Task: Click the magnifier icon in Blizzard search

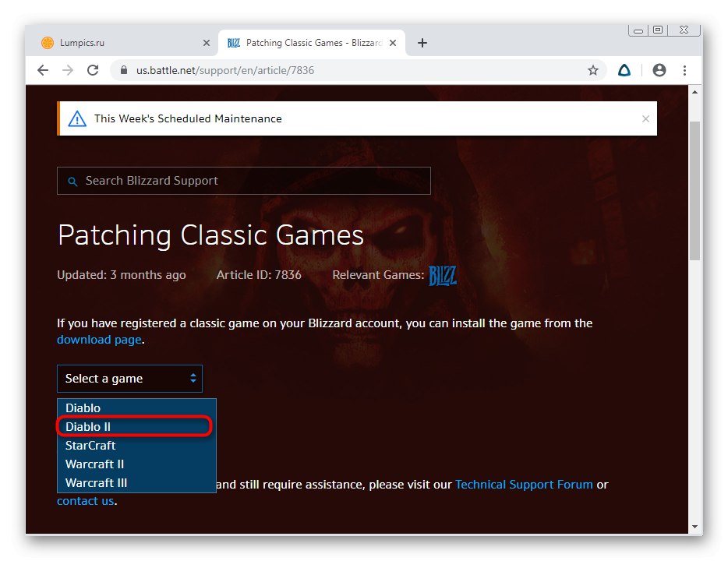Action: (x=72, y=182)
